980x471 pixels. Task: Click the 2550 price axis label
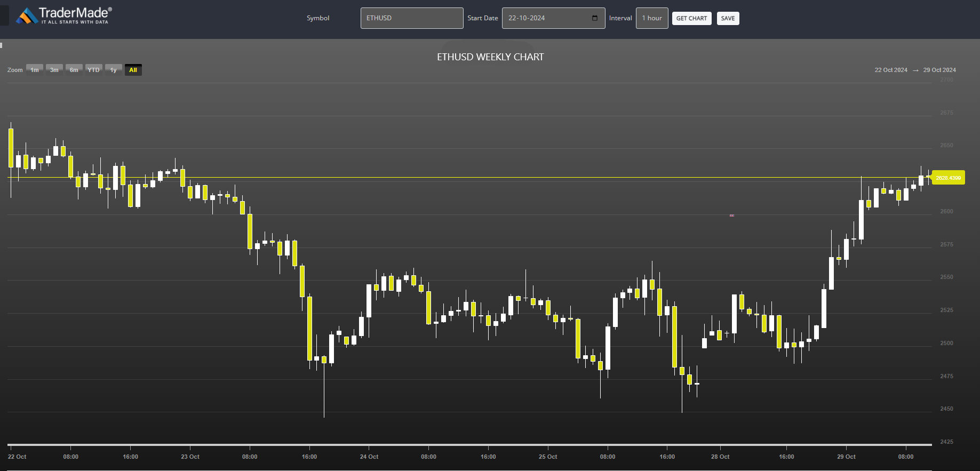pyautogui.click(x=946, y=277)
